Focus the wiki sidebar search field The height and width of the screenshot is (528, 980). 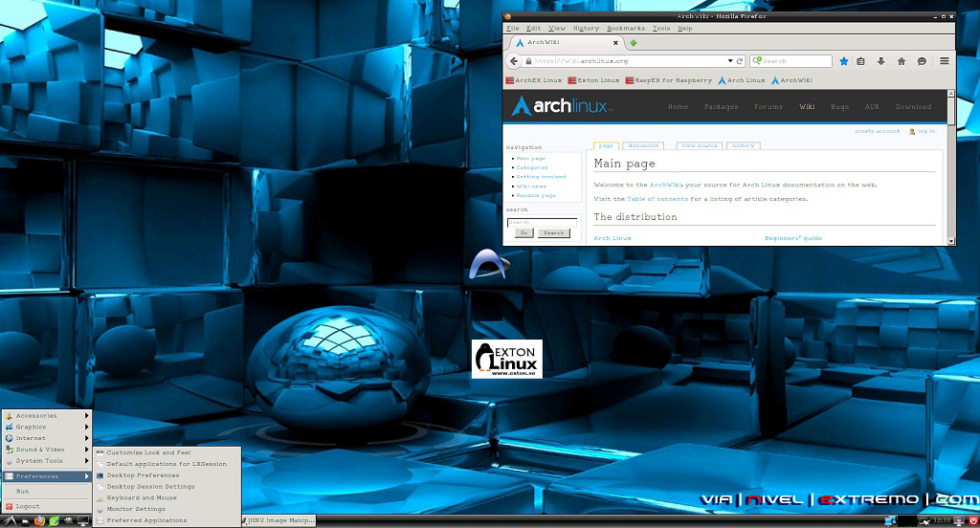click(542, 223)
